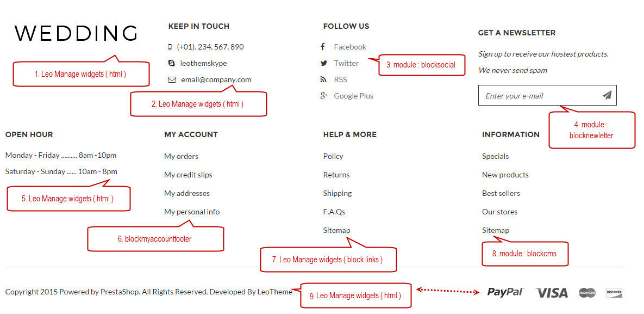Click the RSS feed icon
This screenshot has height=314, width=644.
click(323, 79)
